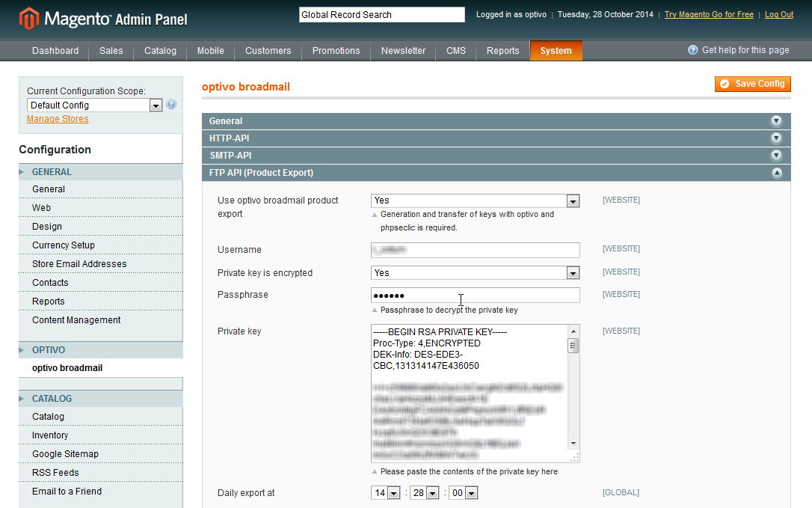The image size is (812, 508).
Task: Collapse GENERAL sidebar group header
Action: coord(100,172)
